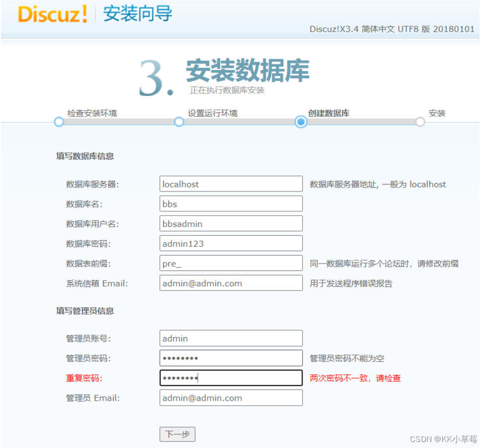Click the 安装向导 header title

(138, 14)
